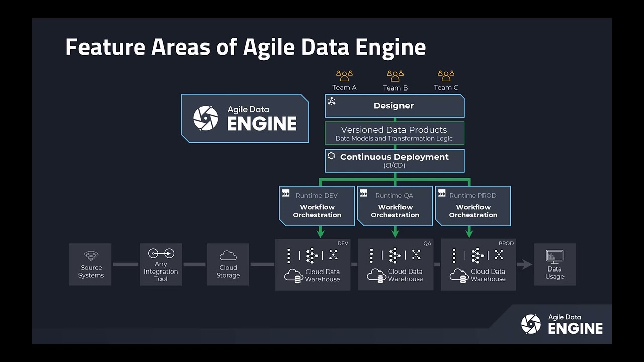Click the QA warehouse cloud database icon

coord(376,276)
